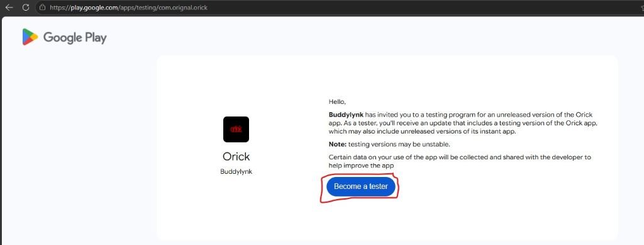Click the 'Hello,' greeting text
Screen dimensions: 644x245
(x=337, y=101)
